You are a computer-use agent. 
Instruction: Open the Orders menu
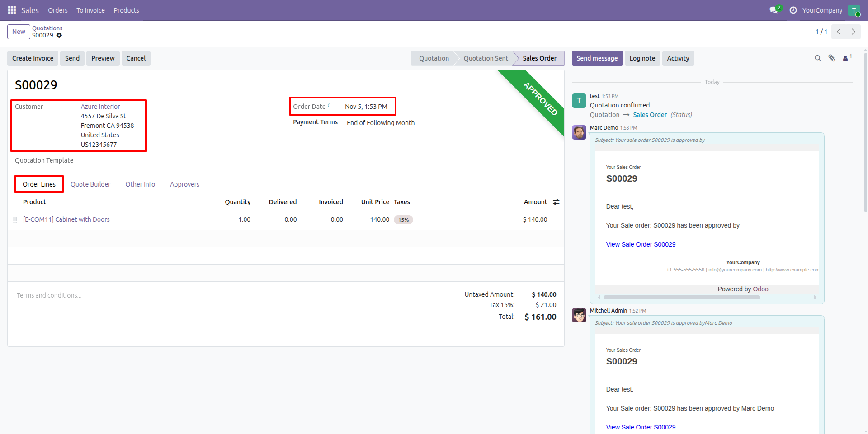point(58,10)
